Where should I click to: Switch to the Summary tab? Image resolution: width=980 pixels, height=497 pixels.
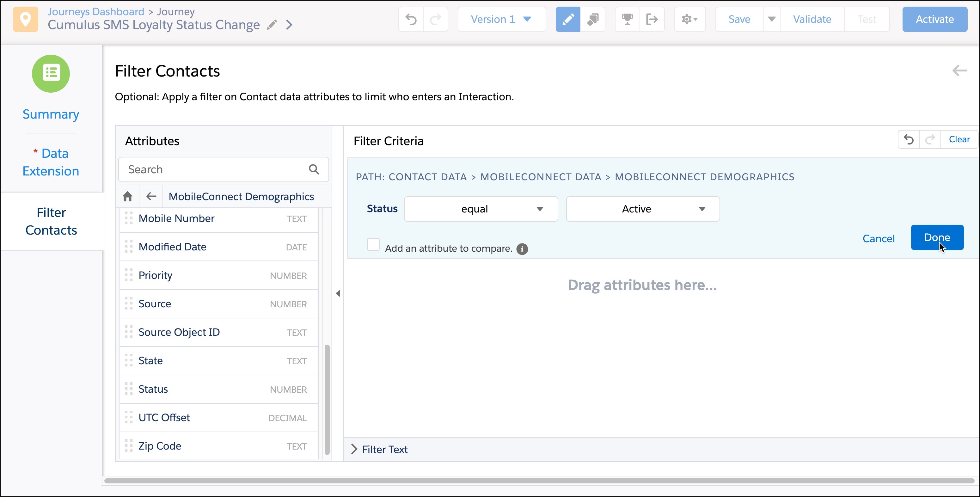(51, 114)
